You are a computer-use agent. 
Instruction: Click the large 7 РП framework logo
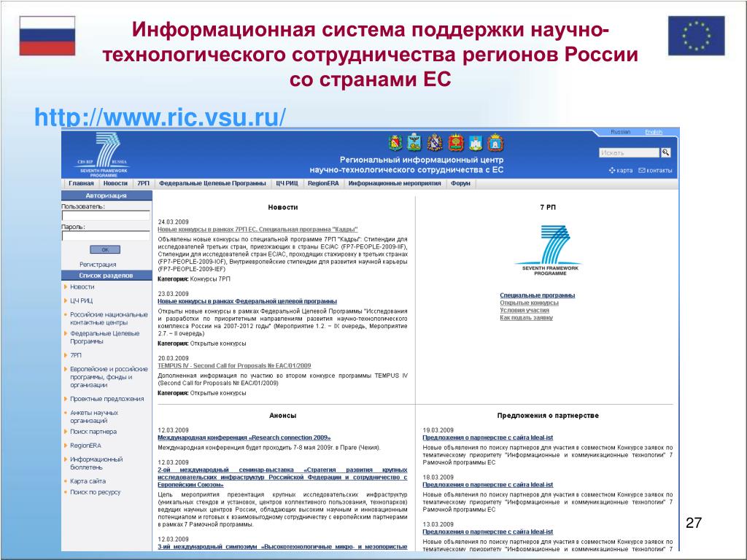coord(549,251)
